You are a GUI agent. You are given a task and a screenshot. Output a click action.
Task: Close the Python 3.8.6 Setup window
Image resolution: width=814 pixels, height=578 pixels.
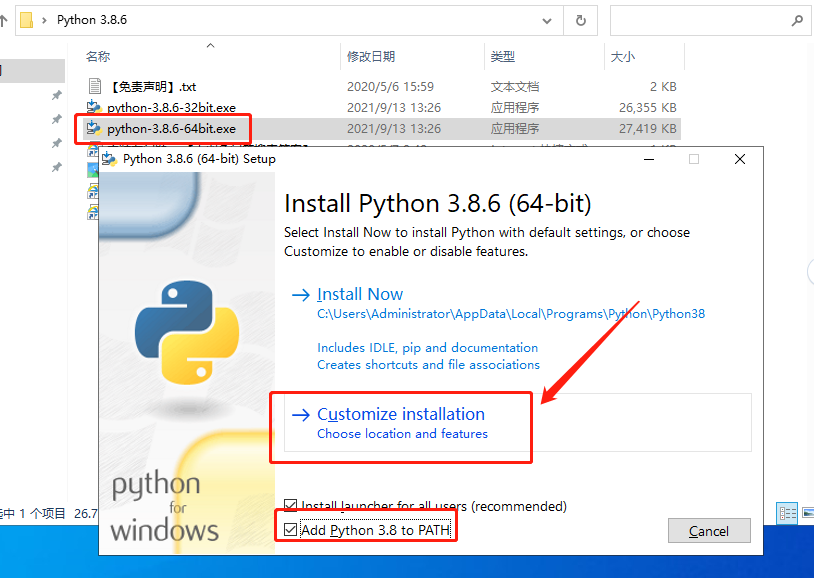740,159
